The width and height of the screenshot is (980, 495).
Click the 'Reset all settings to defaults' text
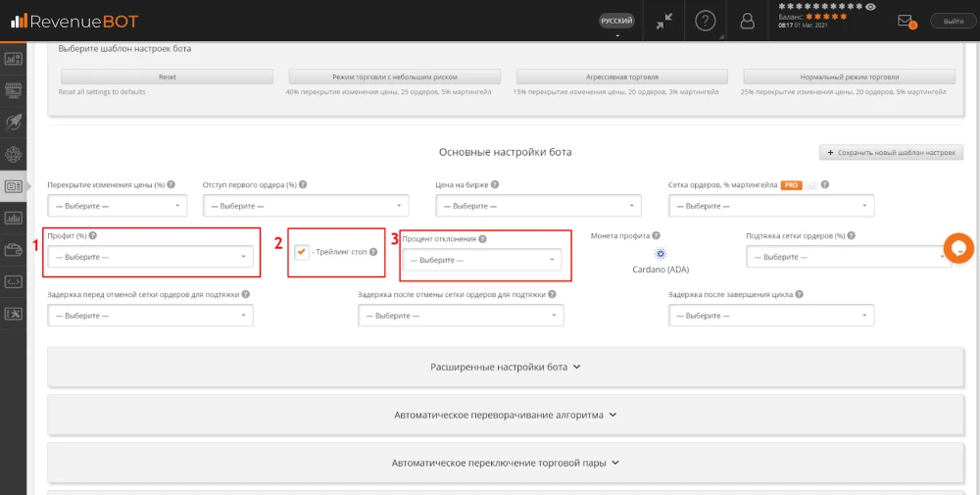coord(102,92)
